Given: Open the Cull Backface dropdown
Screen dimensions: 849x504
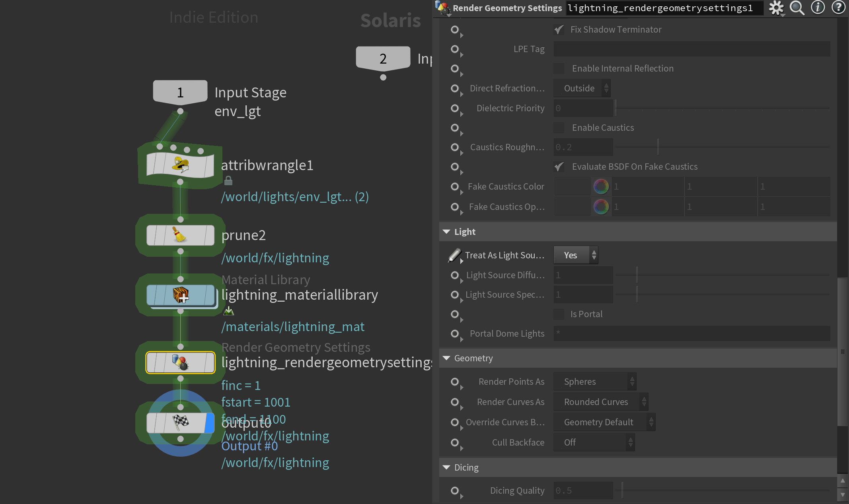Looking at the screenshot, I should coord(593,442).
